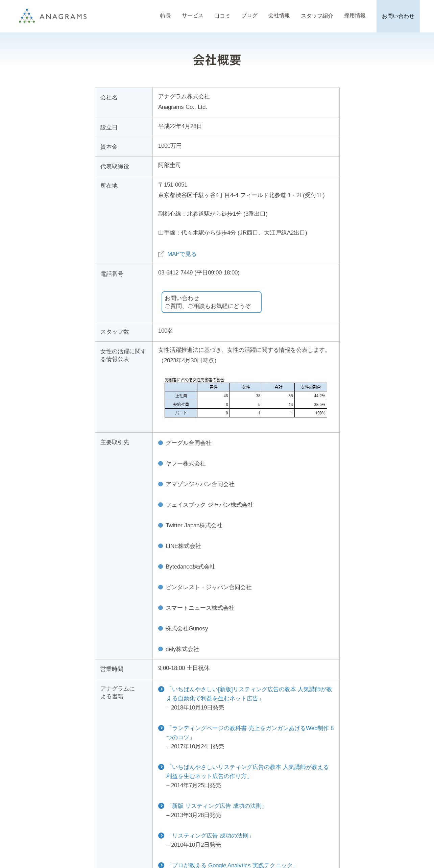Click arrow icon beside 2014 book link
The image size is (434, 868).
click(x=161, y=767)
